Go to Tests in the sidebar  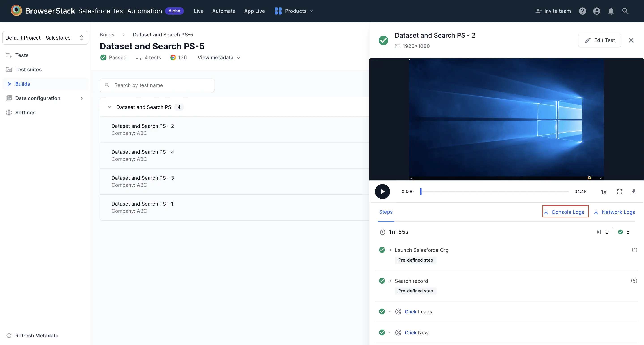(x=45, y=55)
